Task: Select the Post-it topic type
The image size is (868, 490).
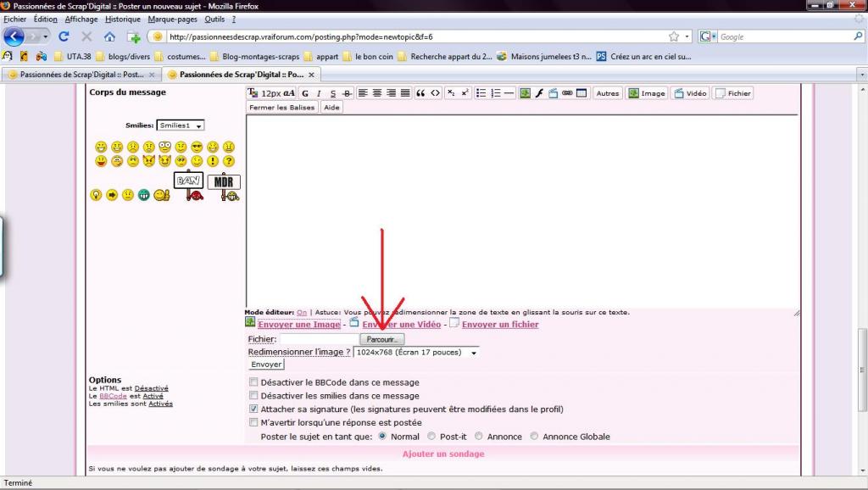Action: tap(431, 437)
